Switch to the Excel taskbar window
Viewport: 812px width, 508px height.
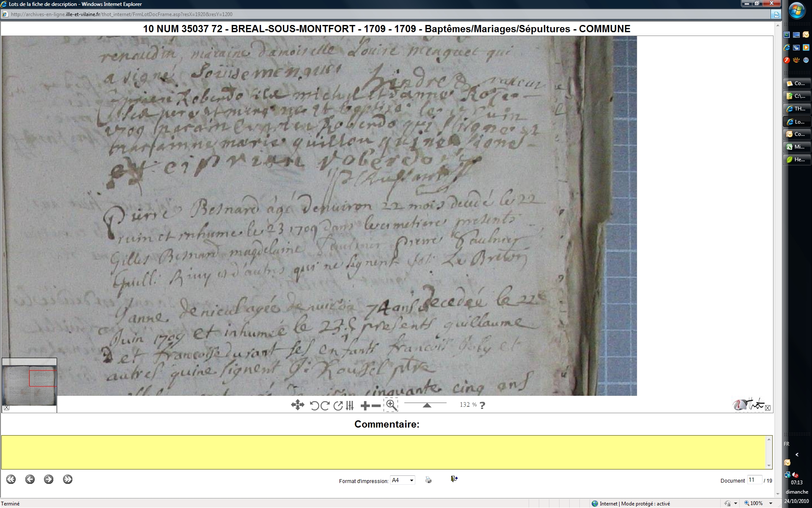point(797,147)
